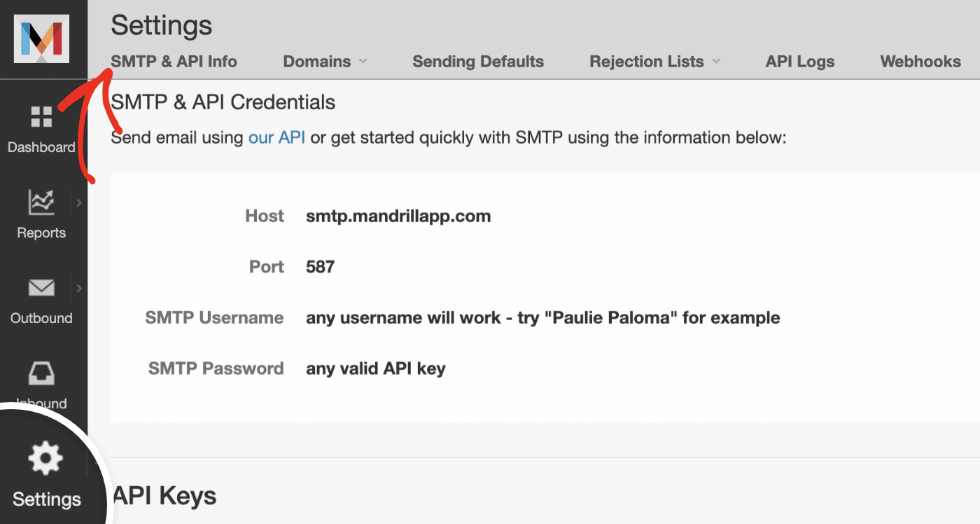Open the Domains tab
This screenshot has width=980, height=524.
pos(317,62)
